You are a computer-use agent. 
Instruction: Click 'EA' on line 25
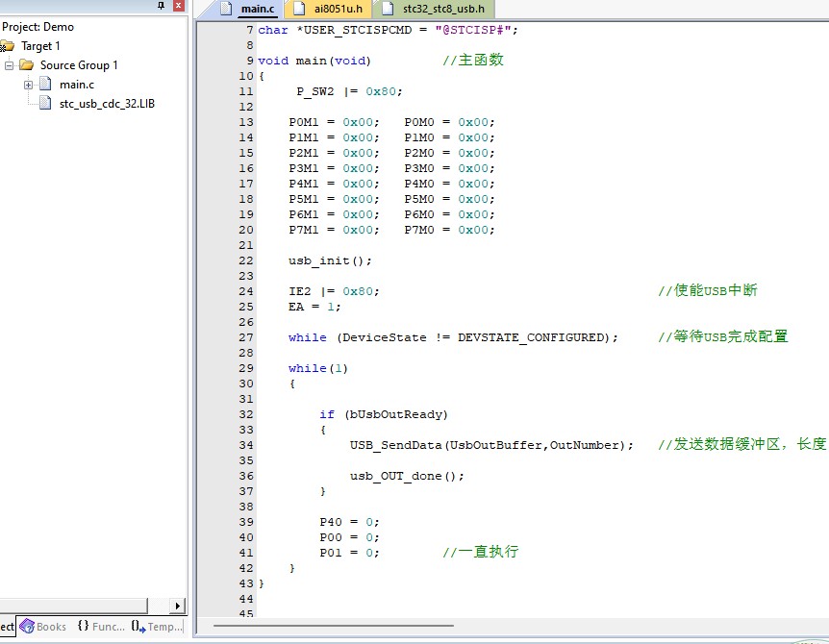pyautogui.click(x=296, y=307)
